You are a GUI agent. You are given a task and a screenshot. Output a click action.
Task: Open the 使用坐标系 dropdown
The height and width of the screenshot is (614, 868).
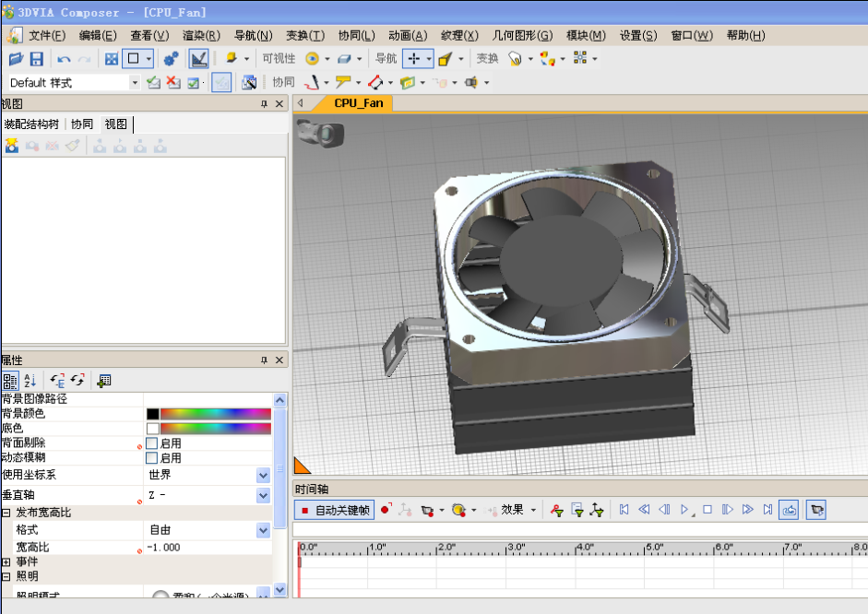(x=263, y=476)
